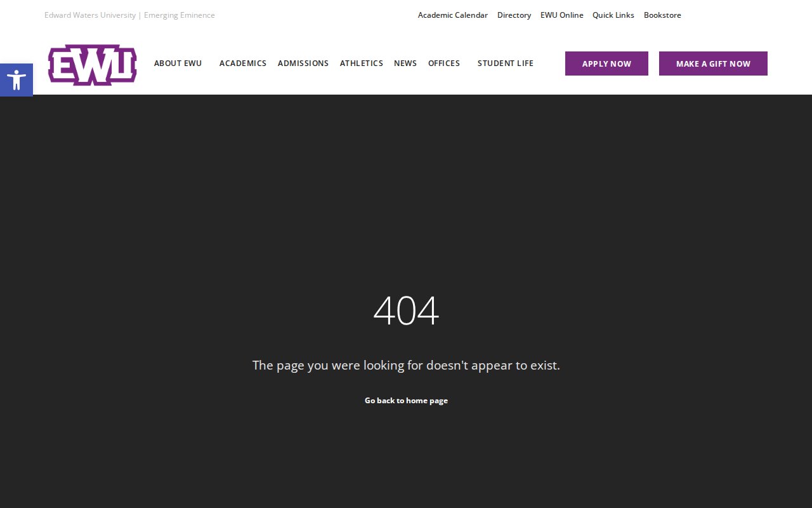Click the Edward Waters University tagline text
The width and height of the screenshot is (812, 508).
tap(129, 15)
